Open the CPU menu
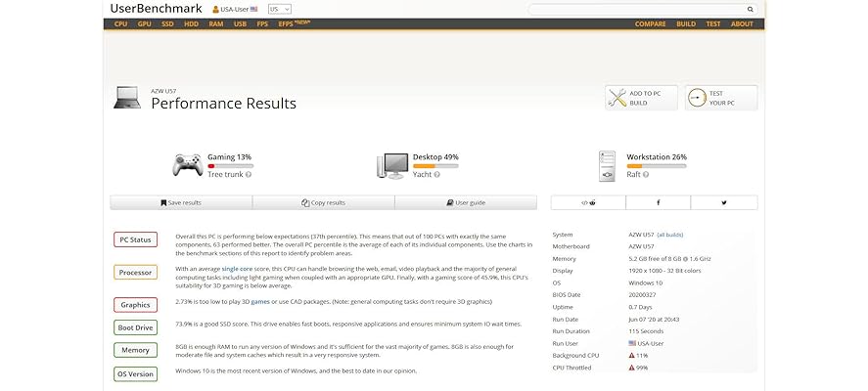Viewport: 868px width, 391px height. pos(120,24)
